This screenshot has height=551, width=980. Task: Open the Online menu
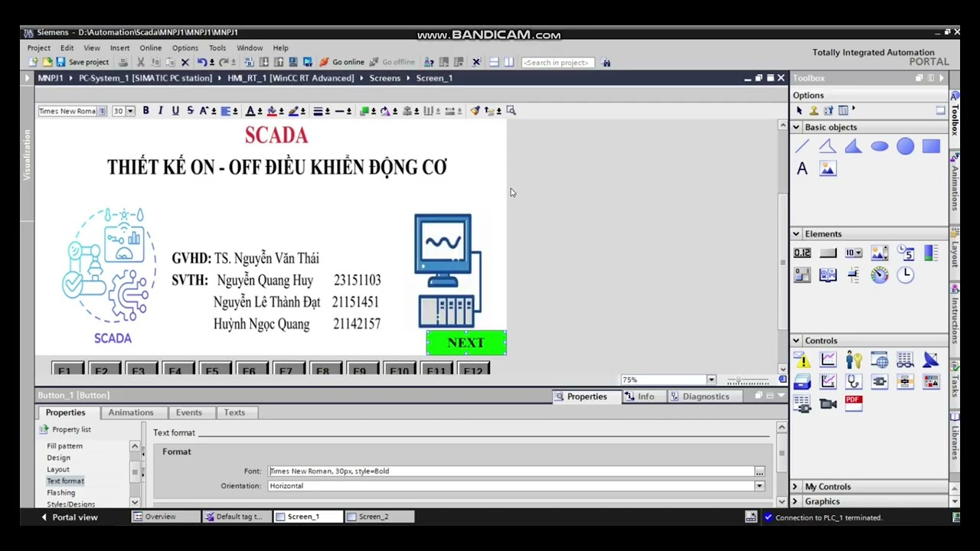click(x=151, y=47)
